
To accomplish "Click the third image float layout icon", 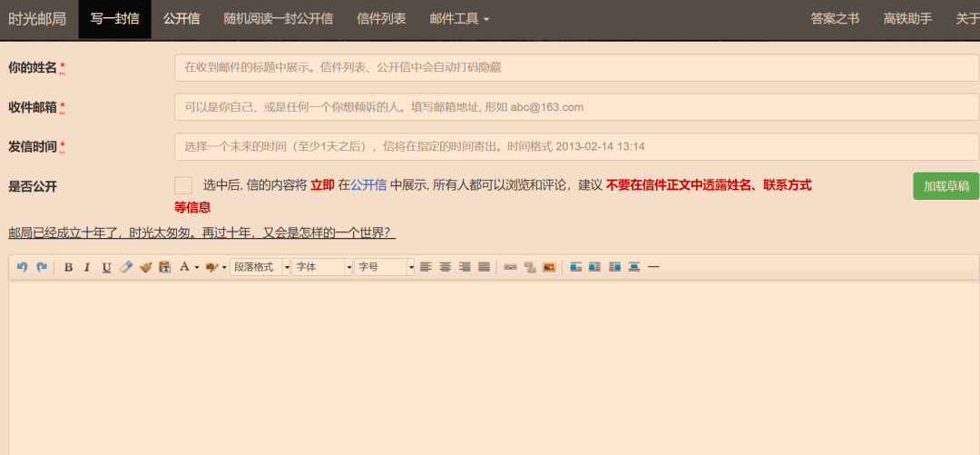I will (615, 267).
